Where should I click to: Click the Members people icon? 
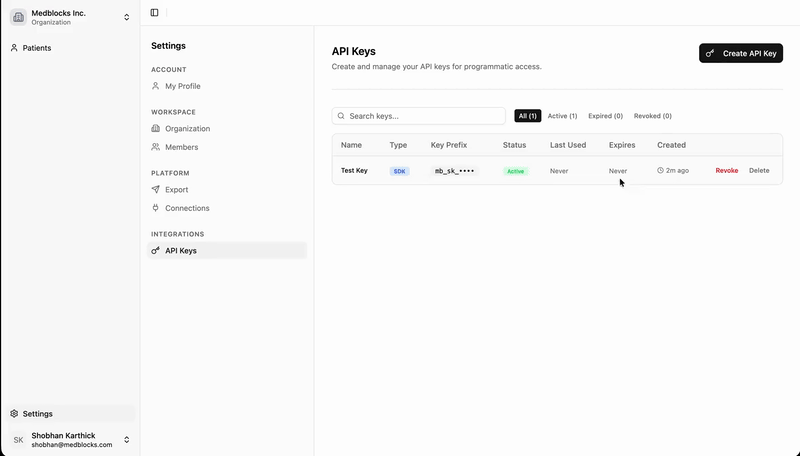click(x=156, y=147)
